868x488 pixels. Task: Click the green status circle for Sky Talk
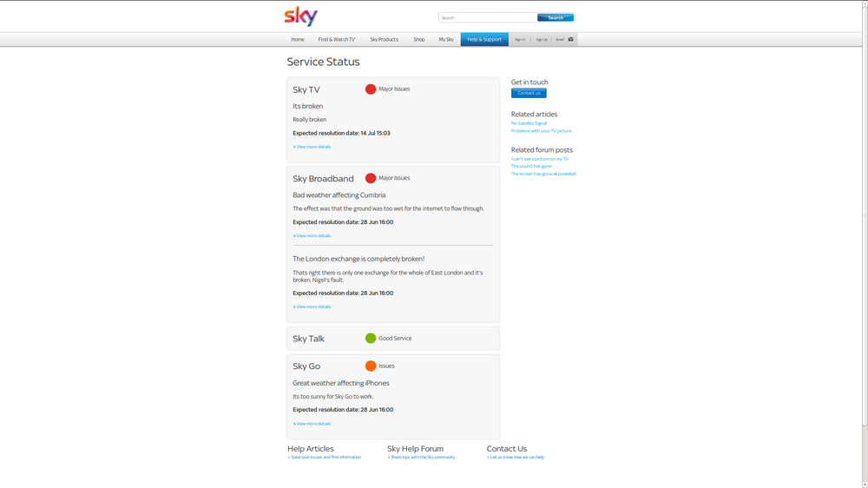click(x=371, y=339)
